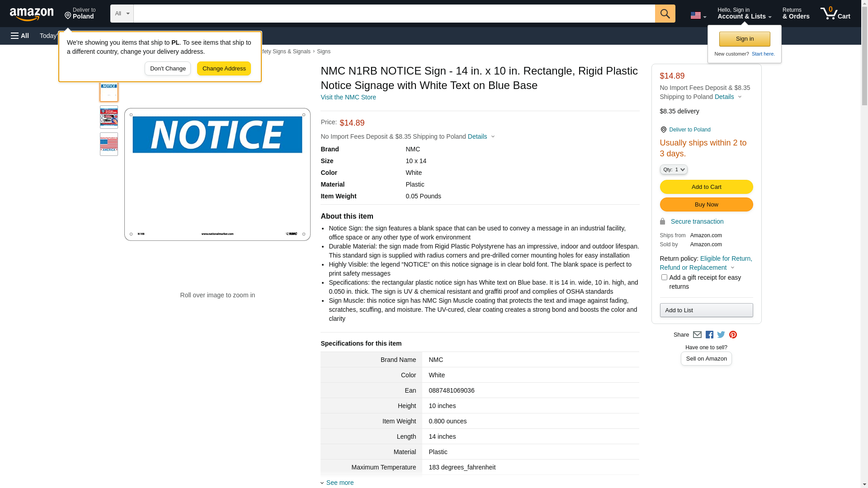
Task: Enable the gift receipt checkbox
Action: [x=664, y=277]
